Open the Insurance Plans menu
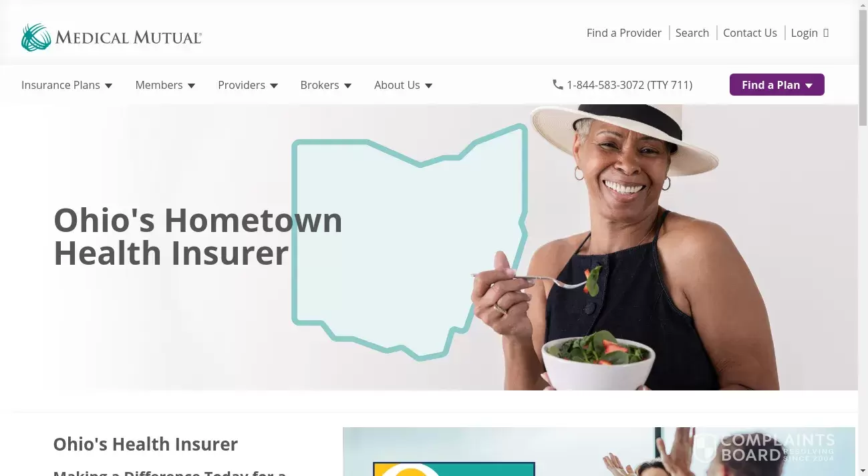868x476 pixels. coord(67,85)
